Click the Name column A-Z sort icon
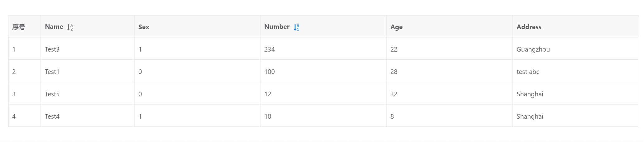 [70, 27]
